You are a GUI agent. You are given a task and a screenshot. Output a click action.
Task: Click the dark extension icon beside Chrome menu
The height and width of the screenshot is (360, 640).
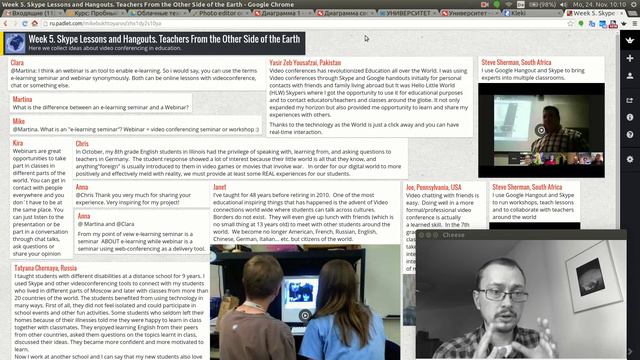pyautogui.click(x=624, y=24)
